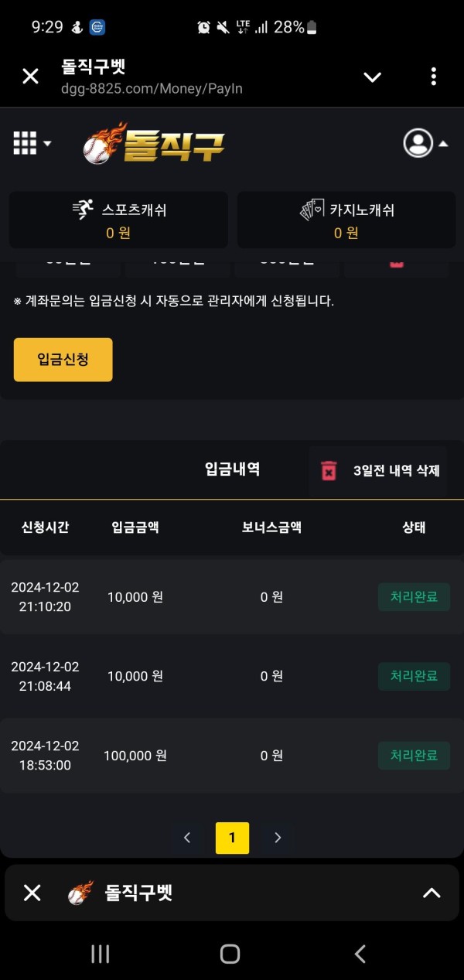
Task: Click 처리완료 status for 21:10:20 entry
Action: pyautogui.click(x=414, y=597)
